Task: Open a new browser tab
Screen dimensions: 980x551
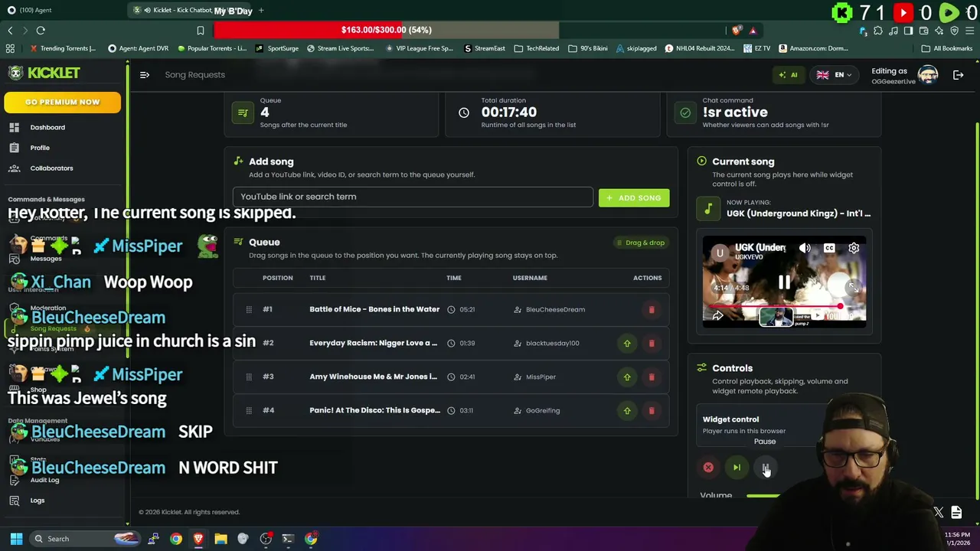Action: click(x=261, y=10)
